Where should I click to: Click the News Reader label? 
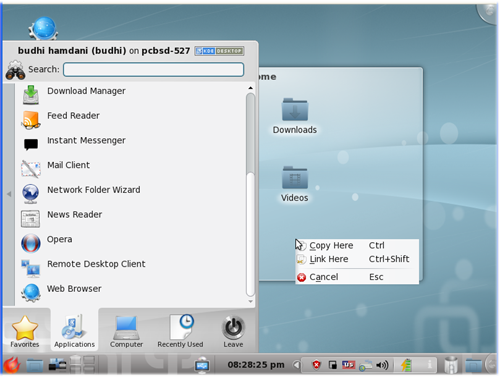click(75, 214)
